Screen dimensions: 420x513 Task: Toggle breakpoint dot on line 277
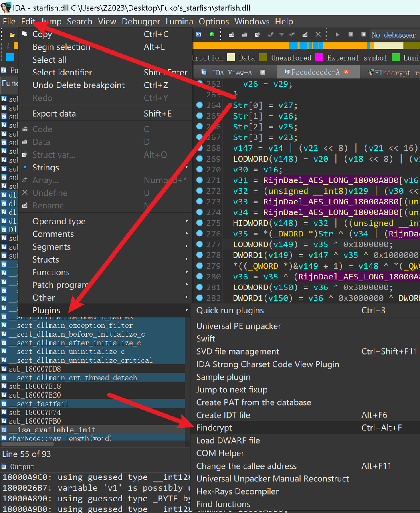200,244
